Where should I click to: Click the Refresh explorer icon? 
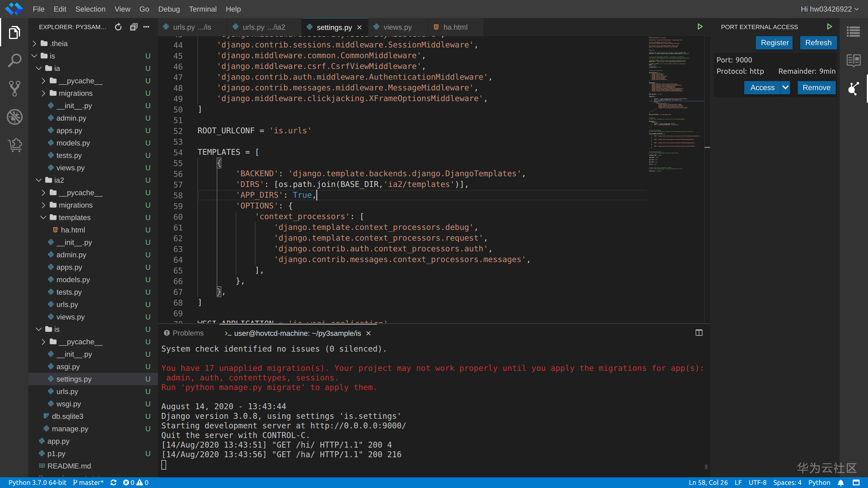click(x=118, y=27)
